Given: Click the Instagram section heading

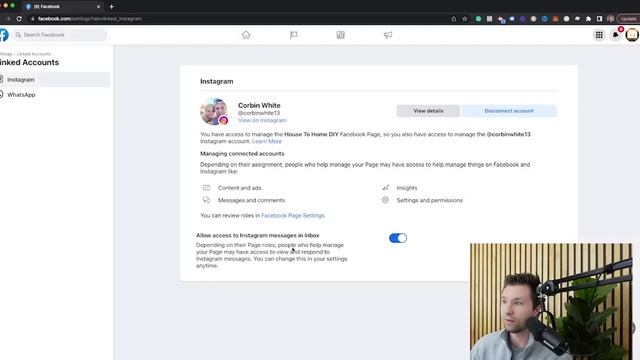Looking at the screenshot, I should [x=217, y=81].
